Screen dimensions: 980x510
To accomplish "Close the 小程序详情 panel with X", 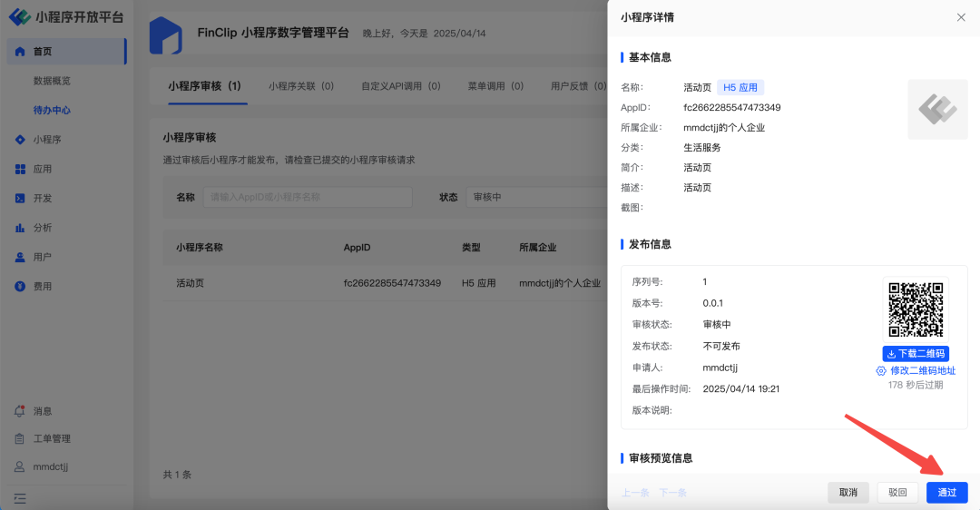I will coord(961,17).
